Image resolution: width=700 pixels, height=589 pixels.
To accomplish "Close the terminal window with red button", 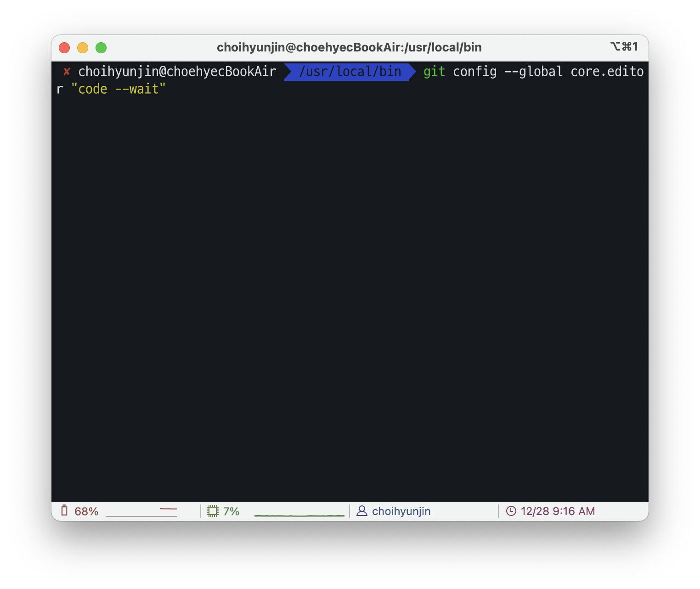I will (64, 48).
